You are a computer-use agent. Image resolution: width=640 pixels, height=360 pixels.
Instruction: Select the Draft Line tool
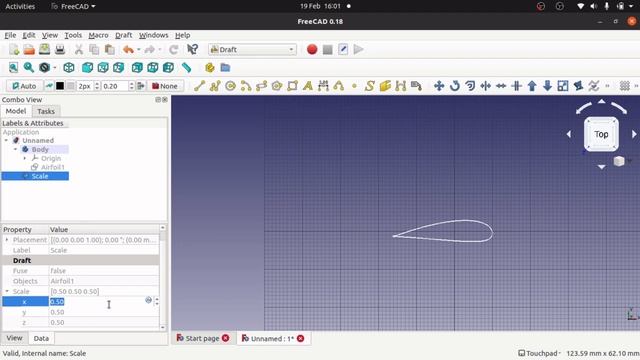coord(199,86)
